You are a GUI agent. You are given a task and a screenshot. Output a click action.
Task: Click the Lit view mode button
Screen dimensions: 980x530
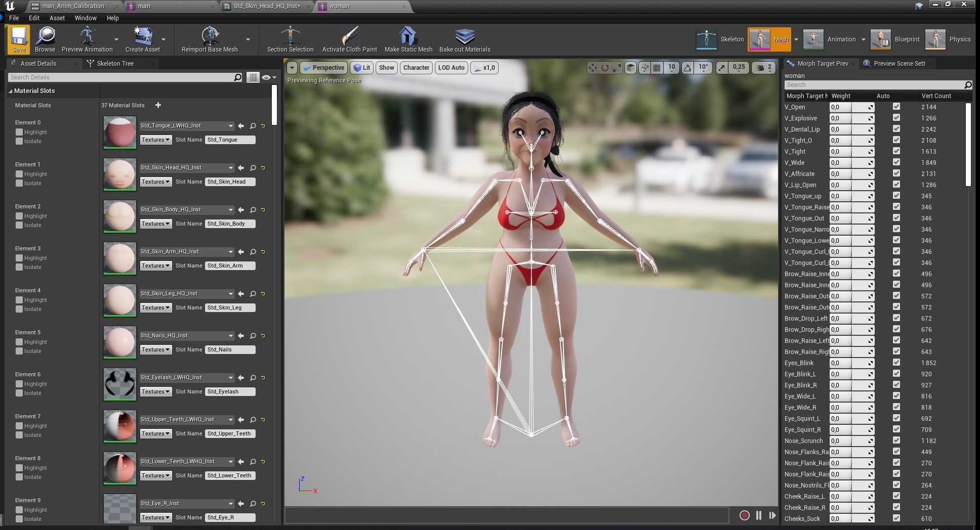361,68
